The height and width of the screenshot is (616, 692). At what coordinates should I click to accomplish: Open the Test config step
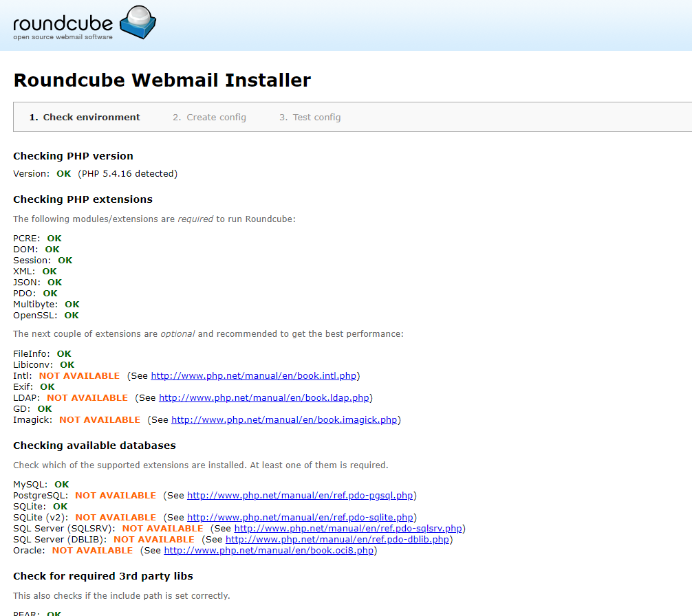[310, 118]
